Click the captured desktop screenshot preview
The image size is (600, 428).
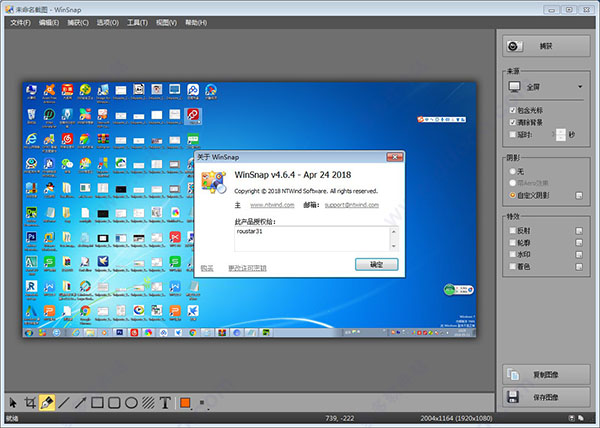click(249, 209)
